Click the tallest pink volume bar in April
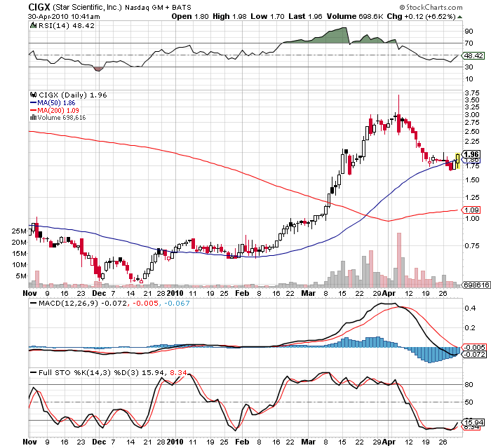The height and width of the screenshot is (448, 491). click(399, 260)
